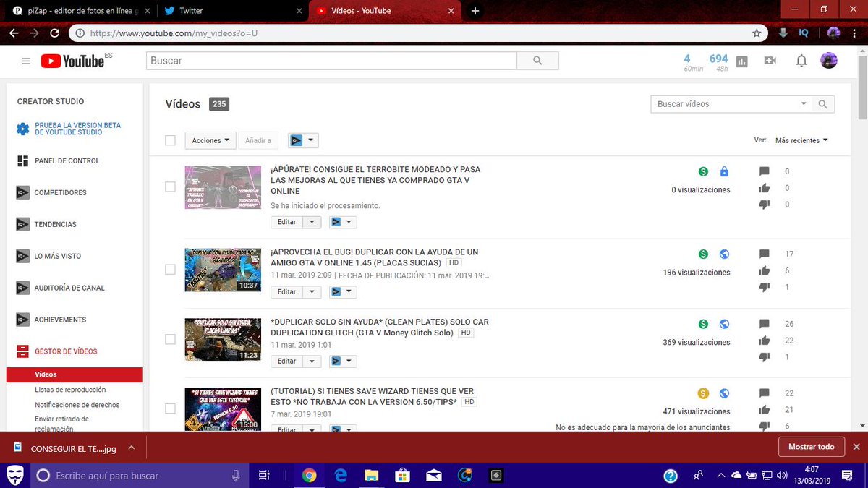Expand the downloaded jpg file options chevron
Viewport: 868px width, 488px height.
pos(131,448)
